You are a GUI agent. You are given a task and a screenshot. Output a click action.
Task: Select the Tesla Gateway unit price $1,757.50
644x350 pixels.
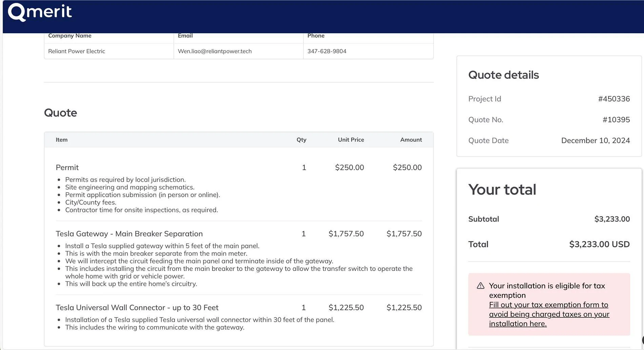click(x=346, y=234)
